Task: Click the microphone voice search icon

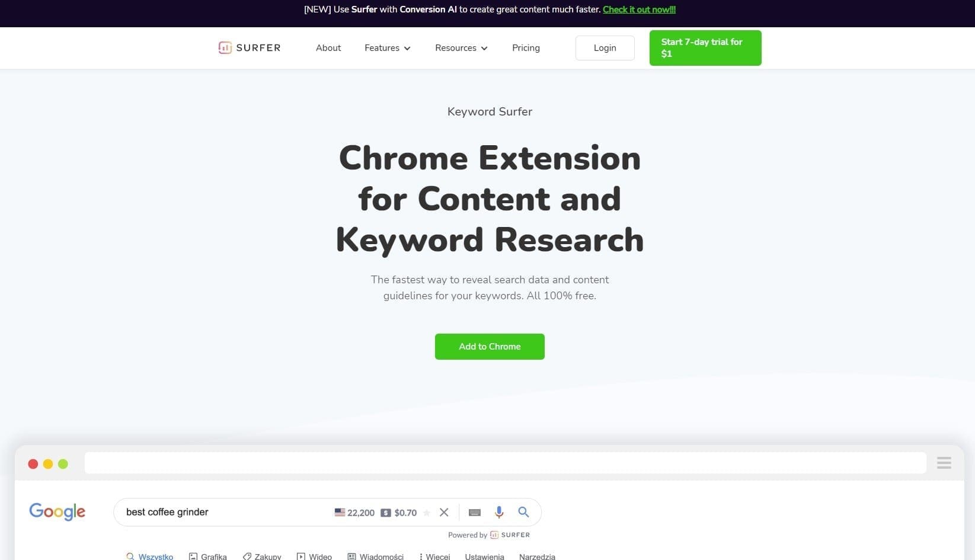Action: [499, 512]
